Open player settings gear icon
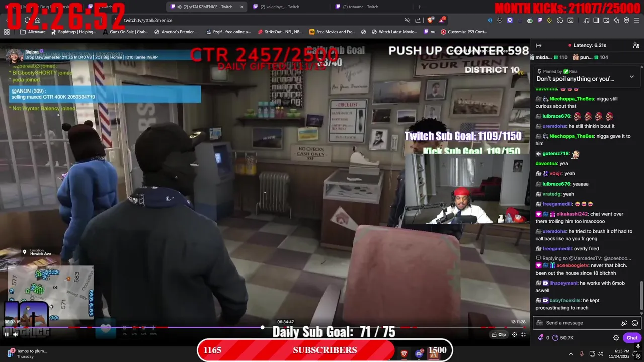 [514, 335]
